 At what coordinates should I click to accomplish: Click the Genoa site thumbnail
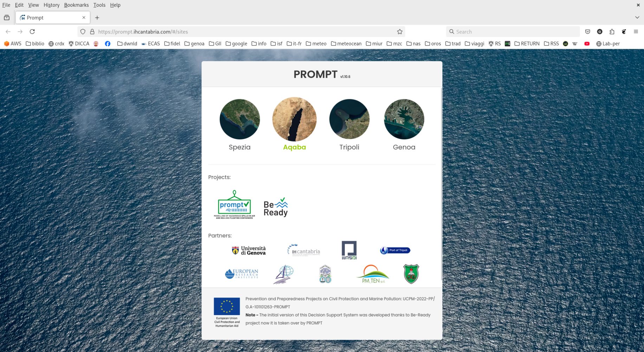[404, 119]
